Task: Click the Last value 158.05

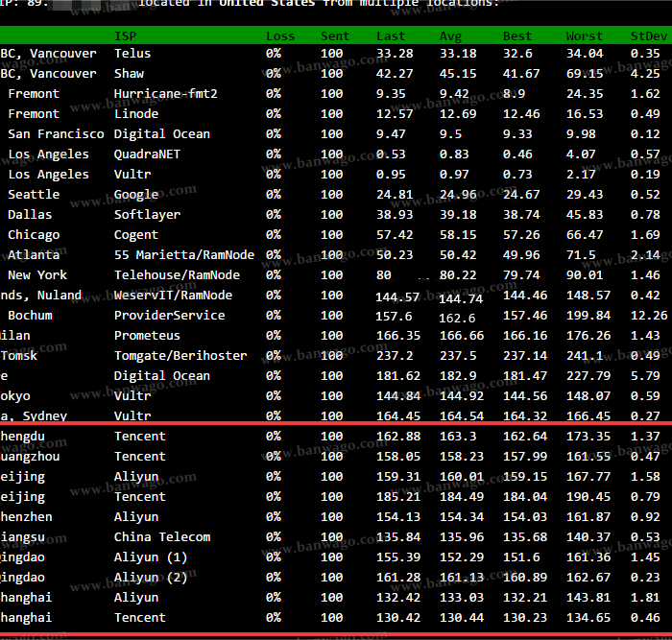Action: coord(398,456)
